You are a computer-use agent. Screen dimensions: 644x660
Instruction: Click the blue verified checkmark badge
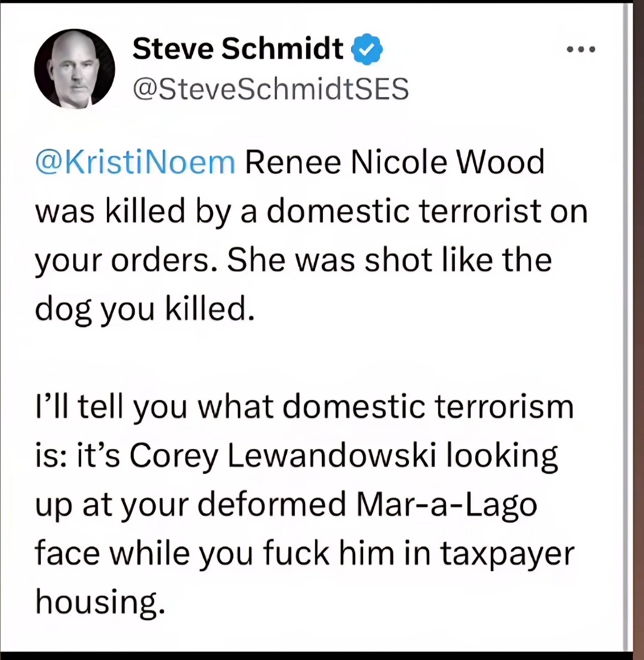(368, 49)
